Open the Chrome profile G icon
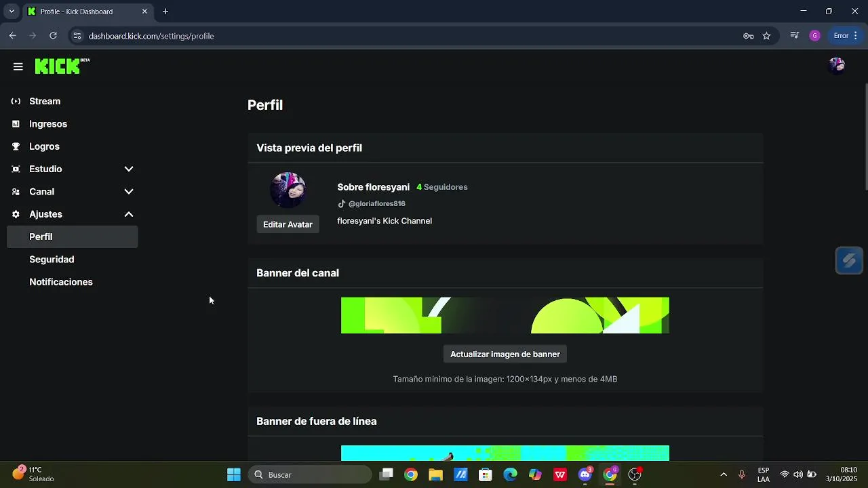The width and height of the screenshot is (868, 488). coord(815,36)
